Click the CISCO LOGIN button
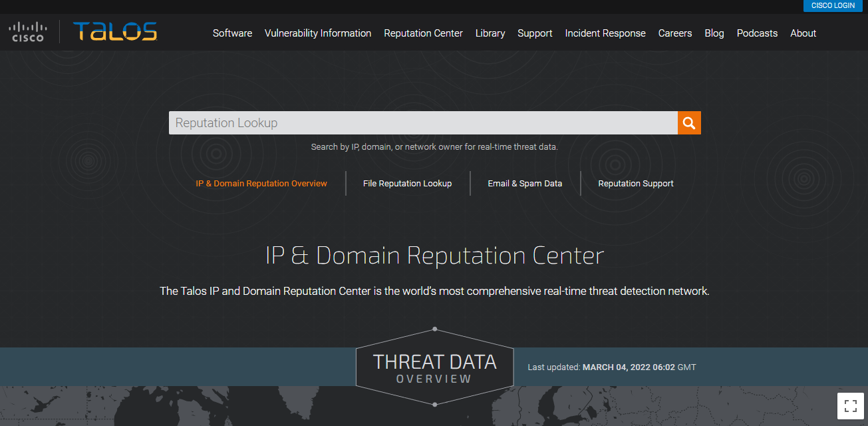Viewport: 868px width, 426px height. [x=833, y=5]
